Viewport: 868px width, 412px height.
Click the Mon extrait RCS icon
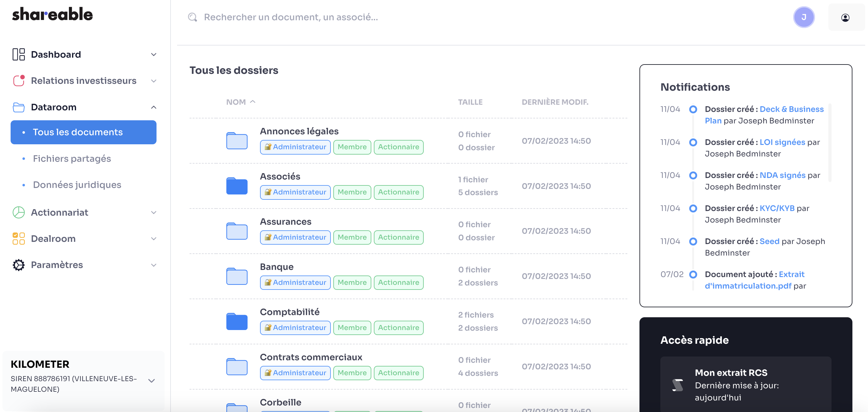pyautogui.click(x=677, y=385)
